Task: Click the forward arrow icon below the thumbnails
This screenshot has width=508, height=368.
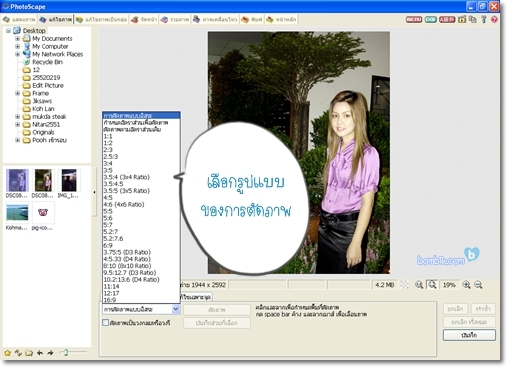Action: [50, 353]
